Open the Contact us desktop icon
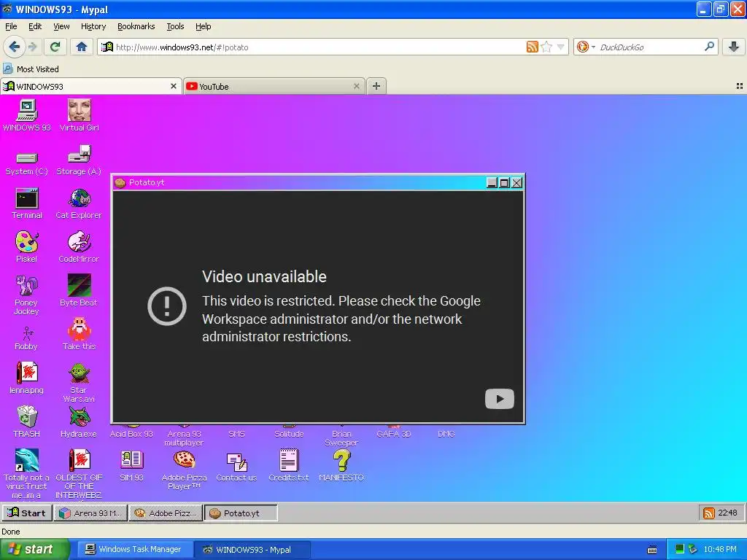Screen dimensions: 747x560 [237, 467]
